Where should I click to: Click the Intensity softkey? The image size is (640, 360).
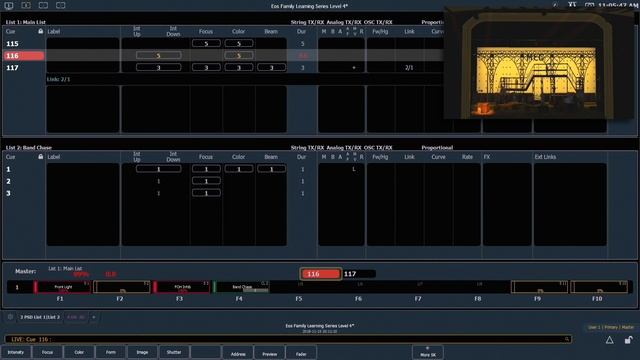16,353
